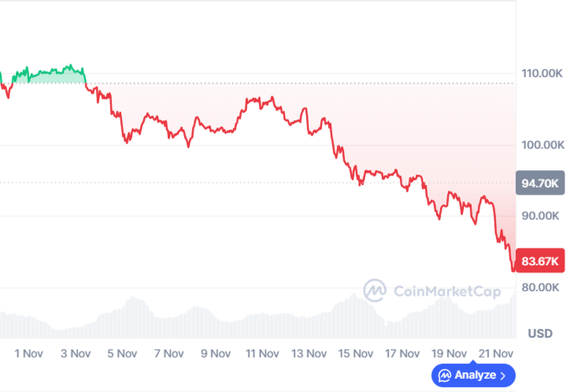Select the 21 Nov date label
Image resolution: width=570 pixels, height=392 pixels.
pyautogui.click(x=496, y=353)
